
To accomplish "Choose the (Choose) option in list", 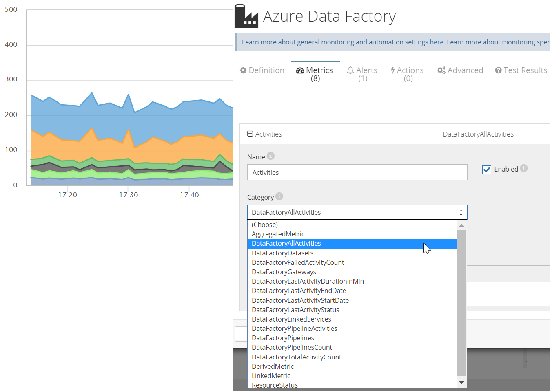I will point(352,225).
